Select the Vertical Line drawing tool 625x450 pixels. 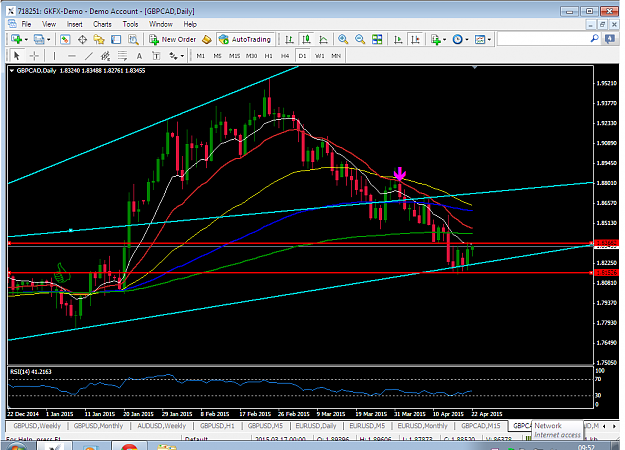point(55,56)
